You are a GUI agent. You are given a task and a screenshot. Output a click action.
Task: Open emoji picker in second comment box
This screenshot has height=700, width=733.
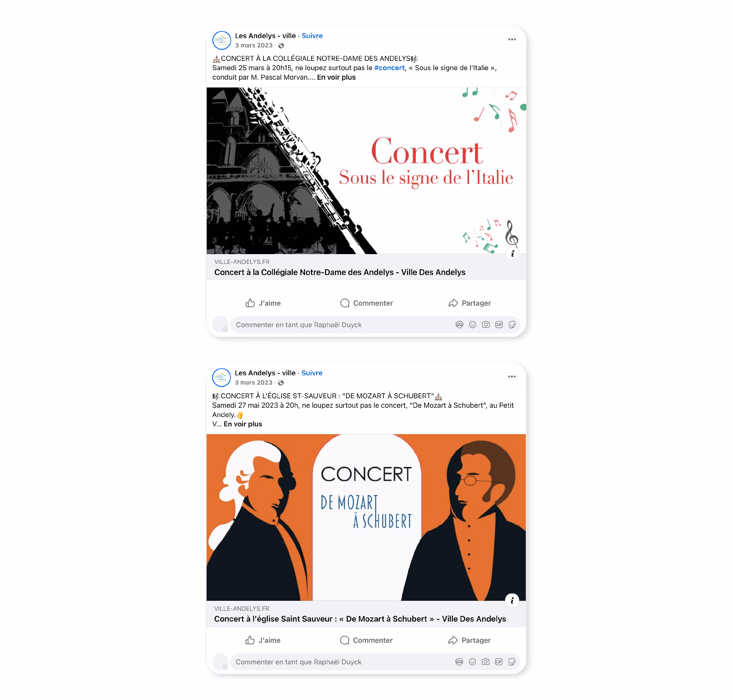473,662
